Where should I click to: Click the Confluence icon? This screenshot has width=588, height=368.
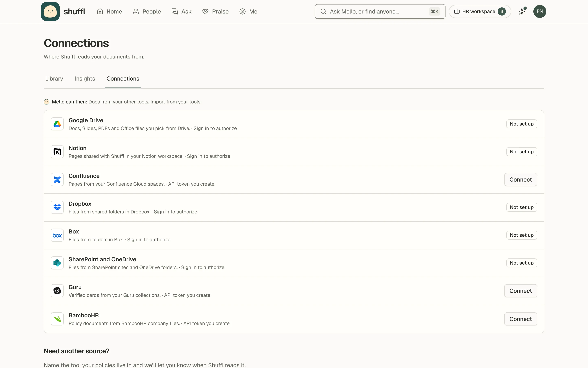click(x=57, y=180)
